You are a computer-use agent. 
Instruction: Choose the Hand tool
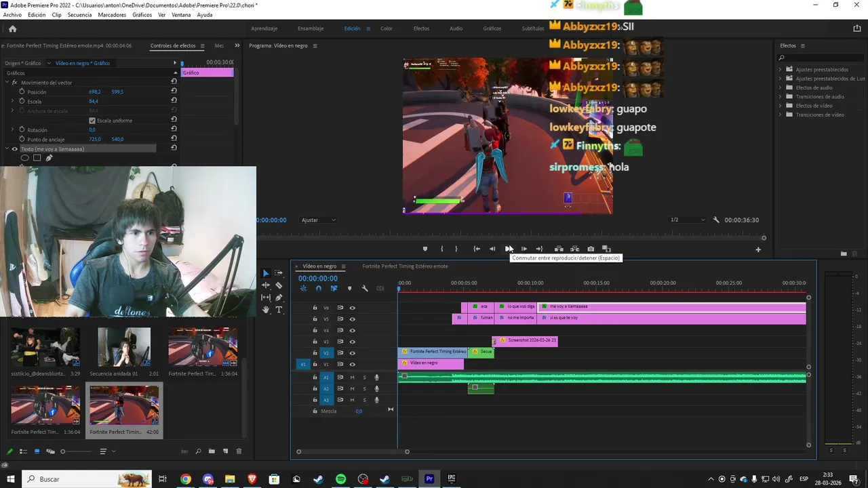(x=266, y=310)
